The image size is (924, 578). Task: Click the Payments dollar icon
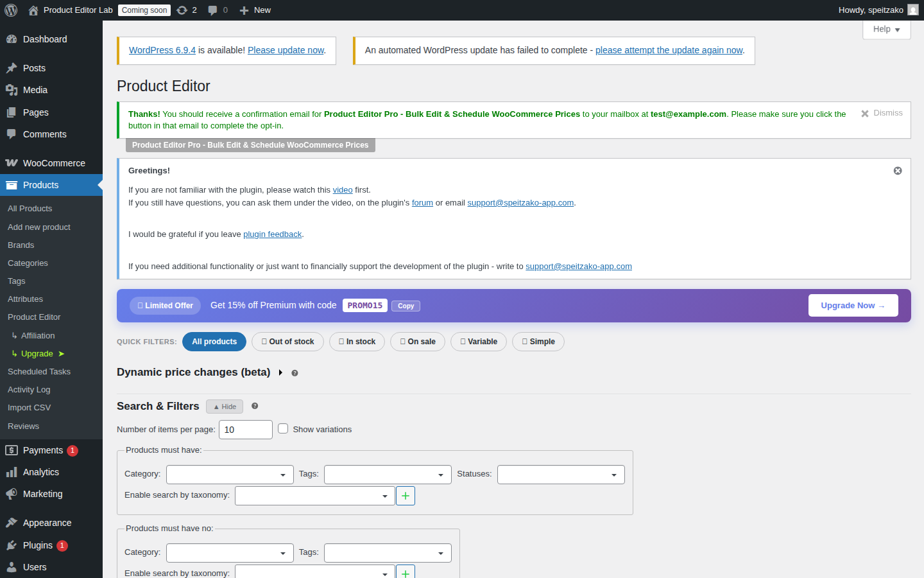click(x=12, y=450)
